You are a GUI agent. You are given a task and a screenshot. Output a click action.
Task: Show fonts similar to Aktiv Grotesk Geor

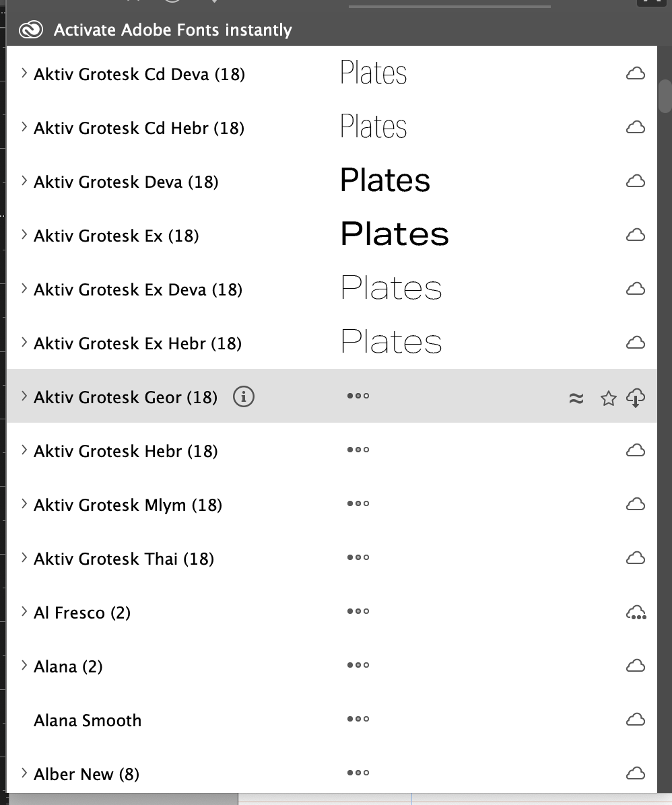pos(576,398)
